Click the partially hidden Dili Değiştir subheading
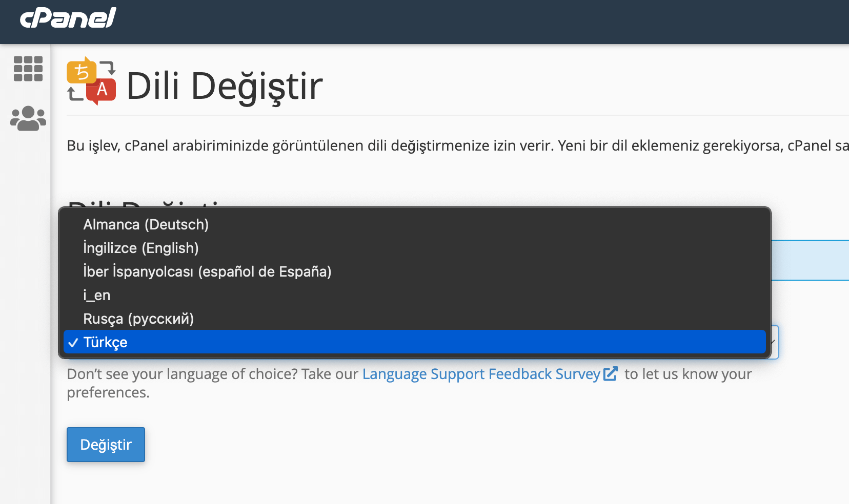Image resolution: width=849 pixels, height=504 pixels. coord(144,203)
